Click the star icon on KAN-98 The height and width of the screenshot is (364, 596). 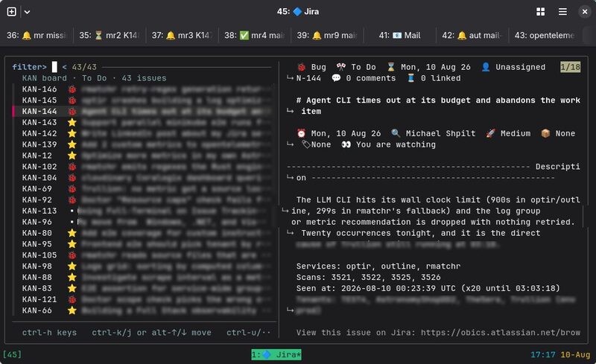[72, 266]
